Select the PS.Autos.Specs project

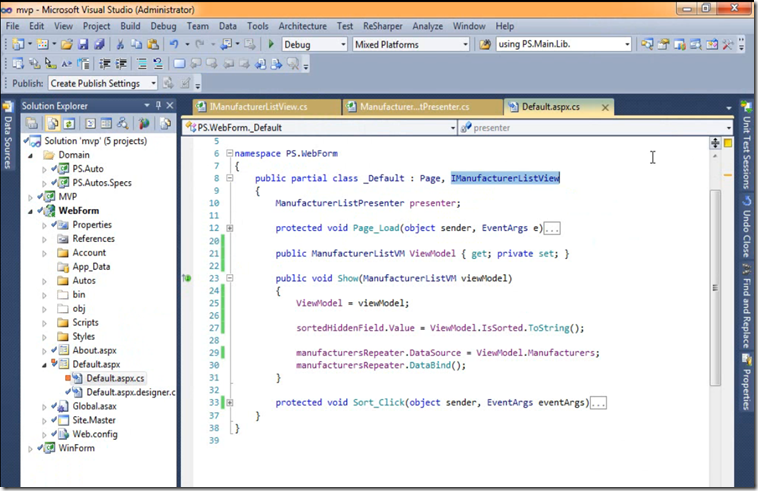point(102,183)
